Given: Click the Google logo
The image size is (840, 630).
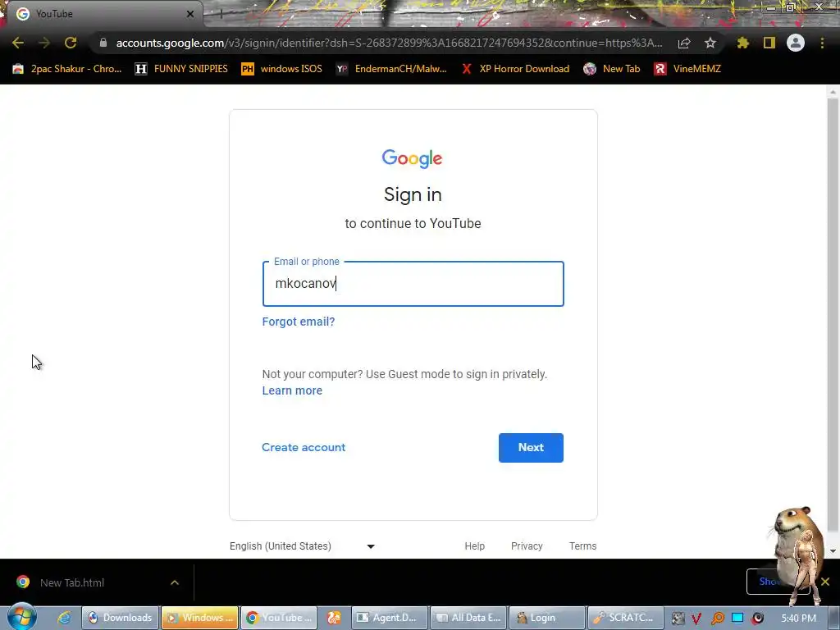Looking at the screenshot, I should tap(413, 158).
